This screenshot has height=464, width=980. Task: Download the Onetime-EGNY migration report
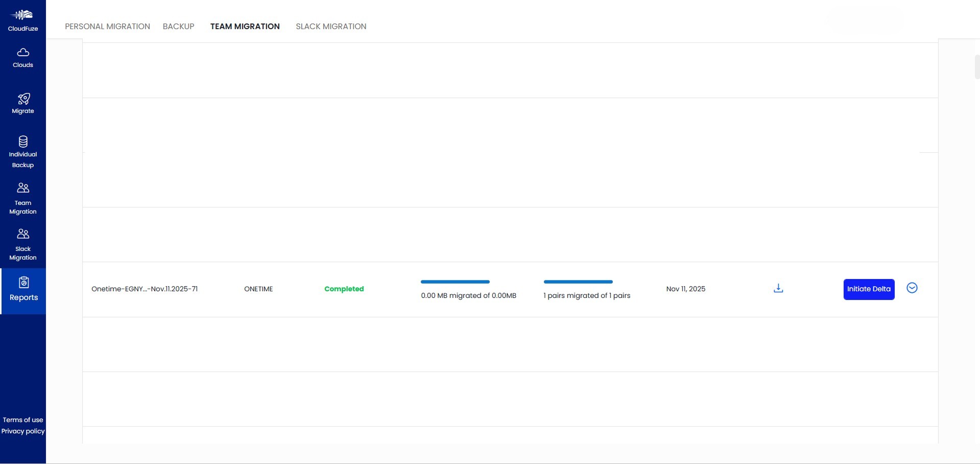tap(778, 288)
